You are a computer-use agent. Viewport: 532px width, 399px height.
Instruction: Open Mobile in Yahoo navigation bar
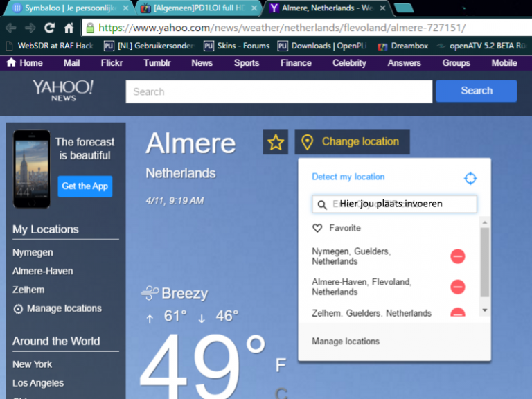pos(504,63)
